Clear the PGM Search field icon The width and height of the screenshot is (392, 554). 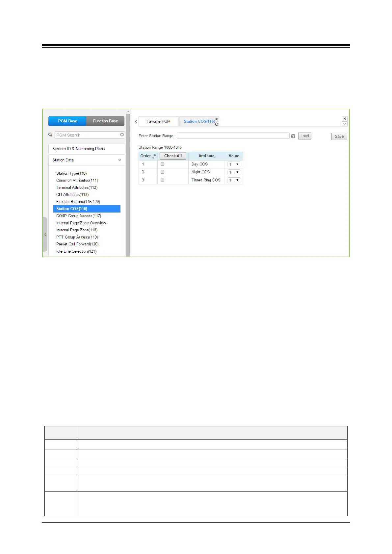122,135
